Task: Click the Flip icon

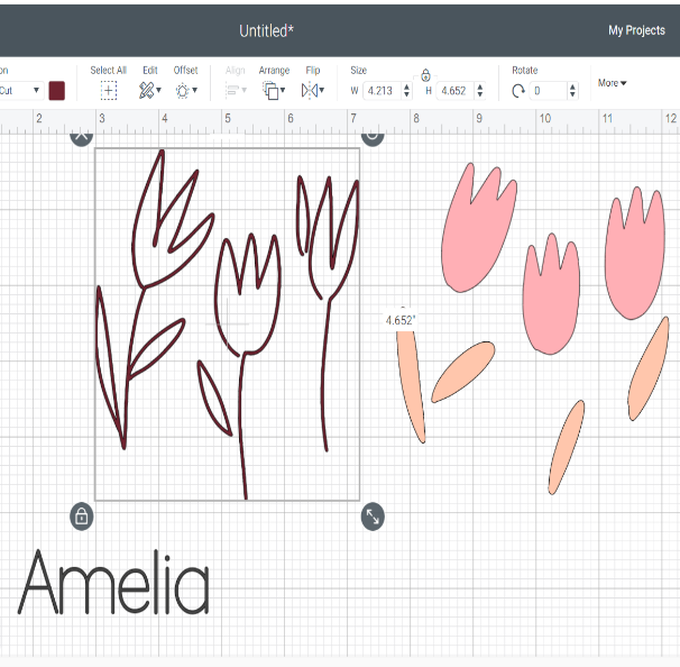Action: pos(312,90)
